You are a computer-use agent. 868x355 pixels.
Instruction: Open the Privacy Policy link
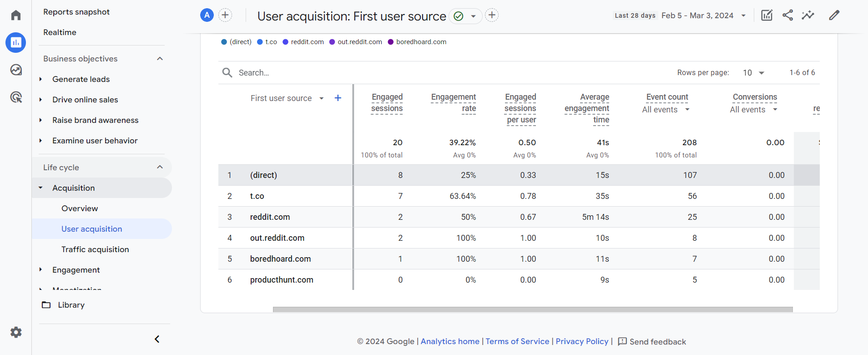point(582,341)
